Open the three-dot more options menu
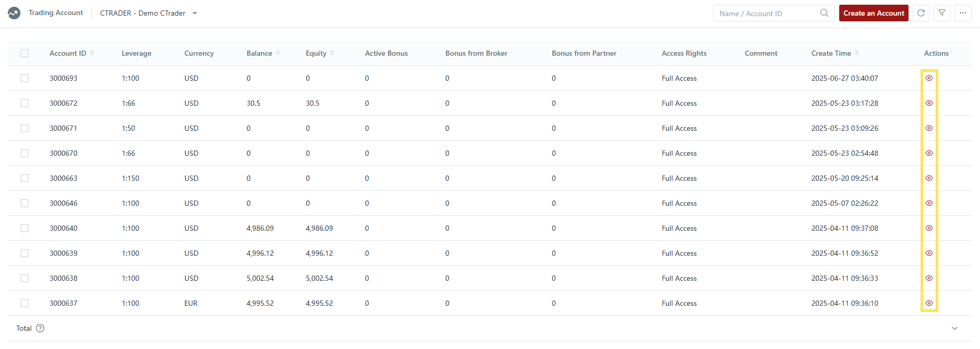Screen dimensions: 980x349 [963, 13]
